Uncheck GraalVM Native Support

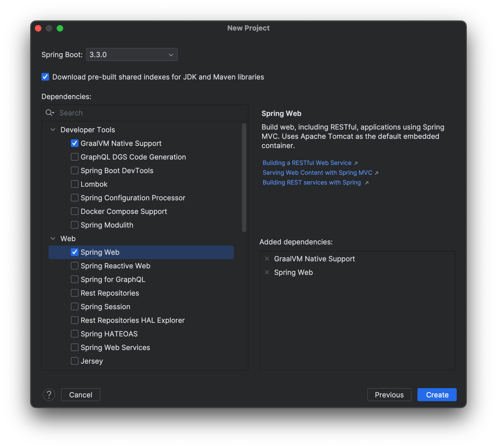point(75,143)
